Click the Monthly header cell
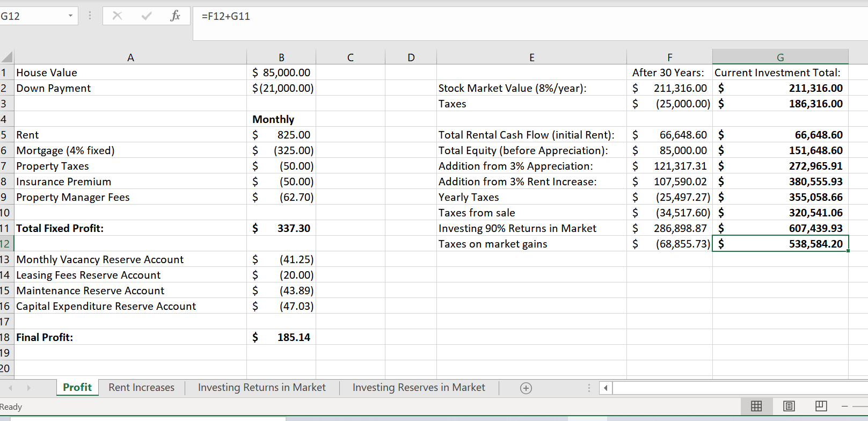Screen dimensions: 868x421 tap(281, 119)
